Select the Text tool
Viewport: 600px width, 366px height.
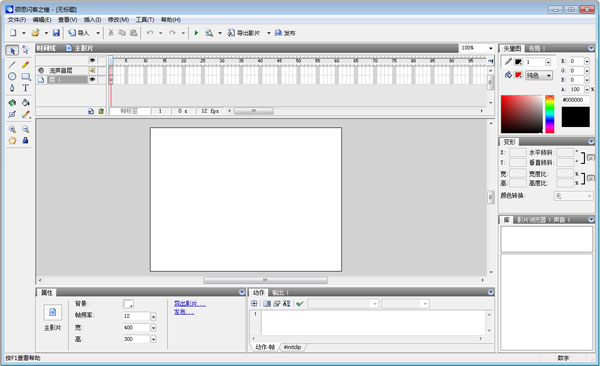click(x=25, y=88)
